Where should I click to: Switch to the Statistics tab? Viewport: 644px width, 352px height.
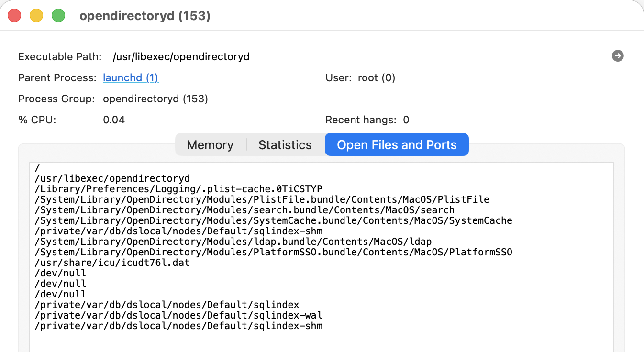285,145
